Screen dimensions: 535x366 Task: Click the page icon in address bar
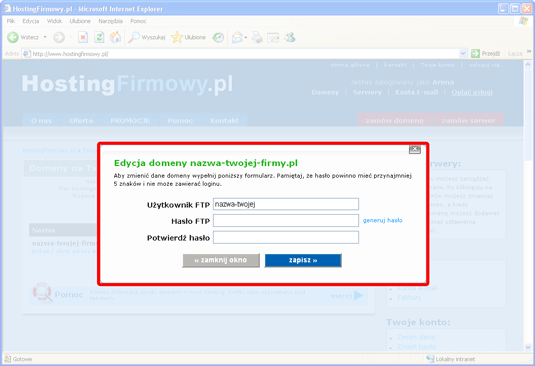tap(27, 54)
